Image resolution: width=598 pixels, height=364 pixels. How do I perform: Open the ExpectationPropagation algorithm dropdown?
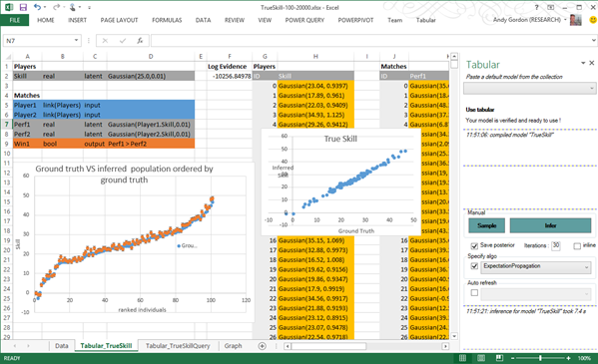(536, 267)
